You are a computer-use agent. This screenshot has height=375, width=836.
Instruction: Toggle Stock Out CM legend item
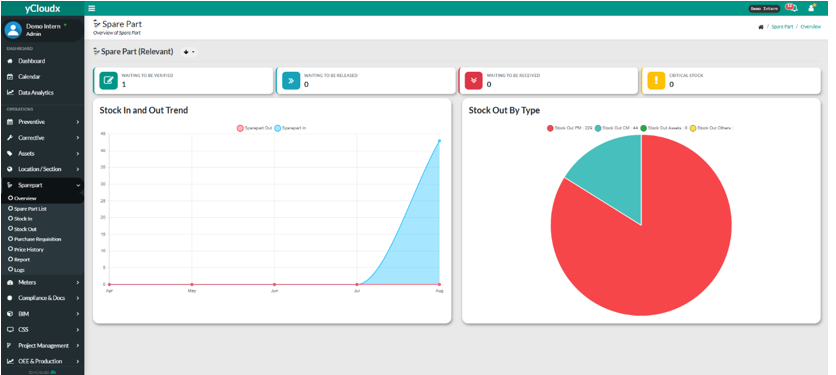616,128
